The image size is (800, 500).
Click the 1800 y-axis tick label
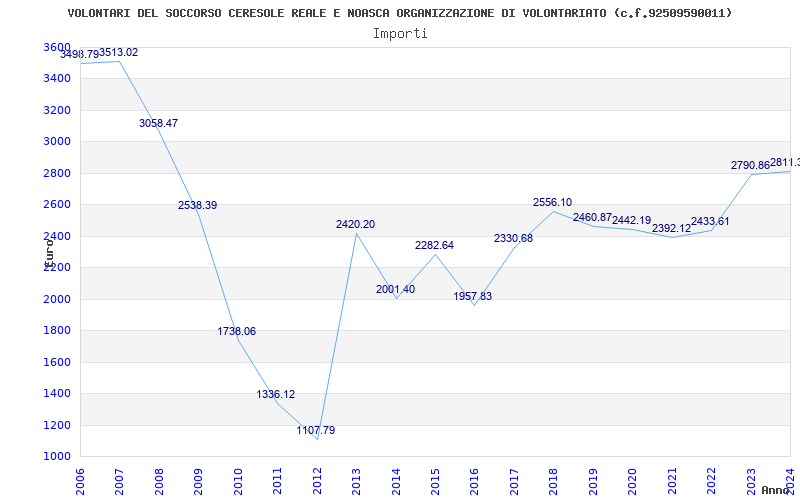[x=57, y=331]
